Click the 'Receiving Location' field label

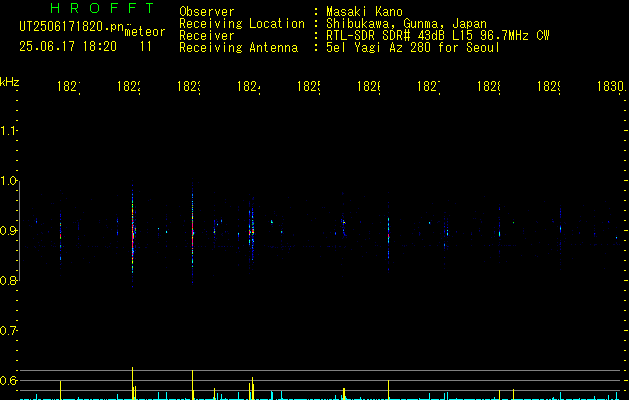242,24
